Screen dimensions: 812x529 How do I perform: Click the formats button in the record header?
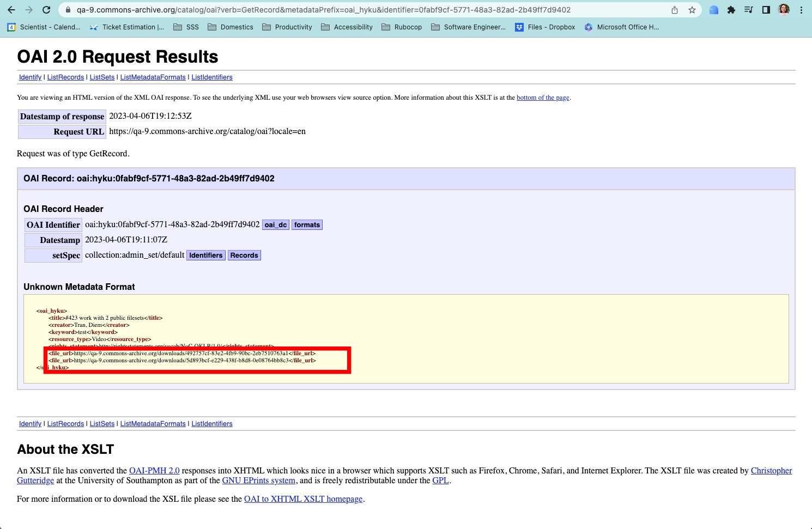[x=307, y=224]
